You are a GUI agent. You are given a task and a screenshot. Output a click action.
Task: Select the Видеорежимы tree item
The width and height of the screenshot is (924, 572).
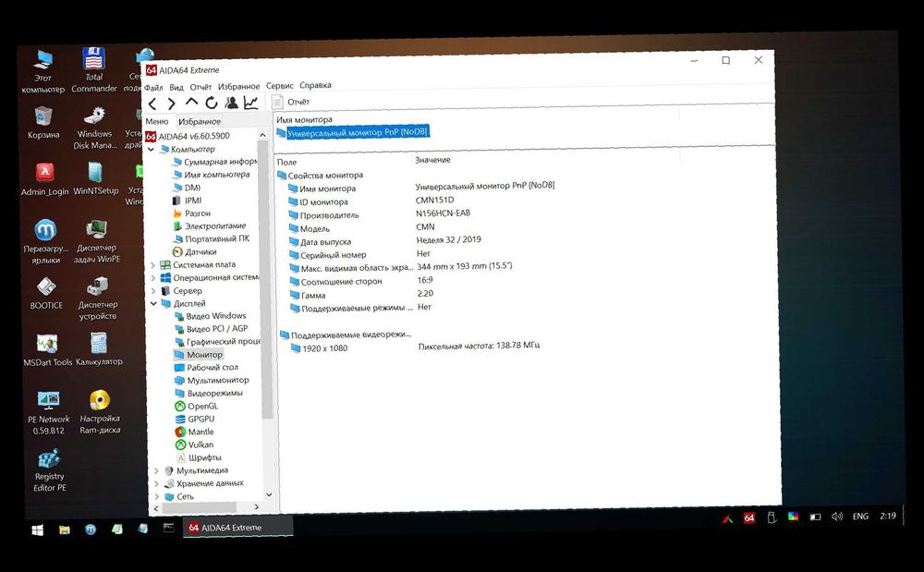(209, 394)
